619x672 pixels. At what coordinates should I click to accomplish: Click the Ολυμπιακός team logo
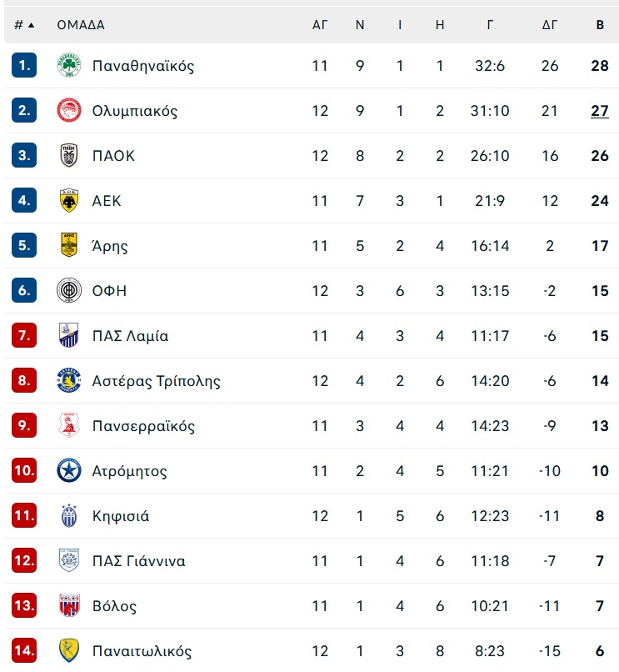[x=69, y=110]
